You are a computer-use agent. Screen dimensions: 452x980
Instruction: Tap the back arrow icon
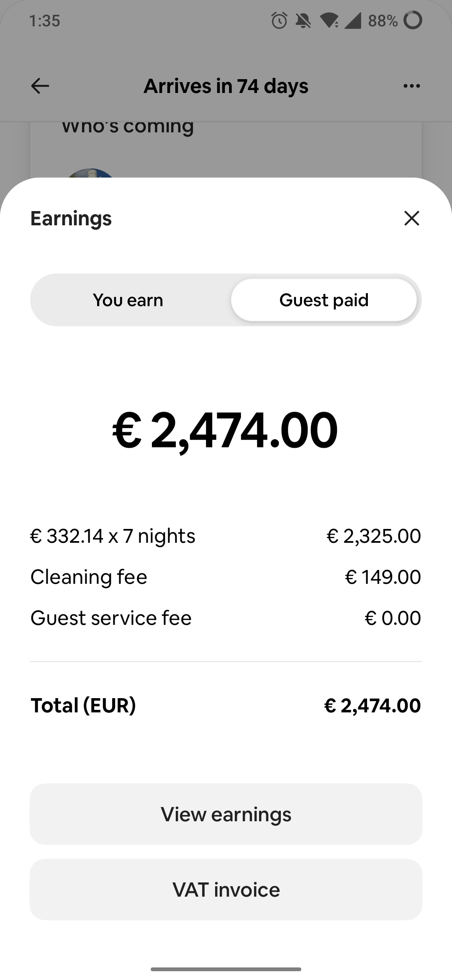point(40,86)
